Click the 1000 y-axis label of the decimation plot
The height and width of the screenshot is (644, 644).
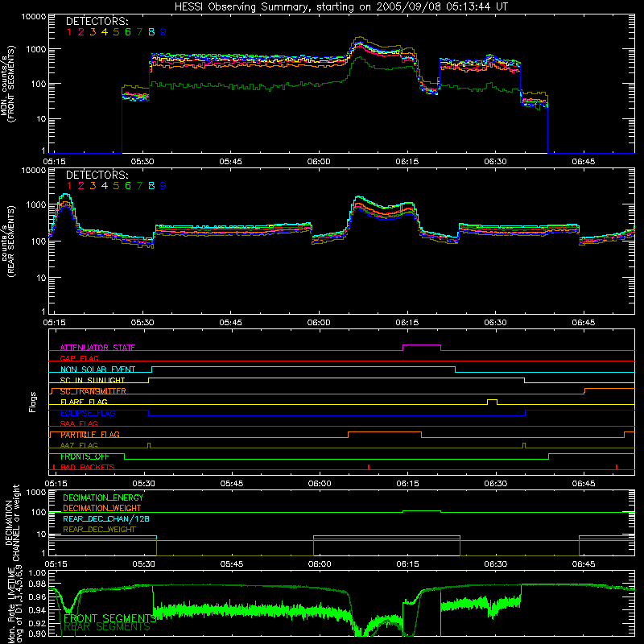pos(36,493)
